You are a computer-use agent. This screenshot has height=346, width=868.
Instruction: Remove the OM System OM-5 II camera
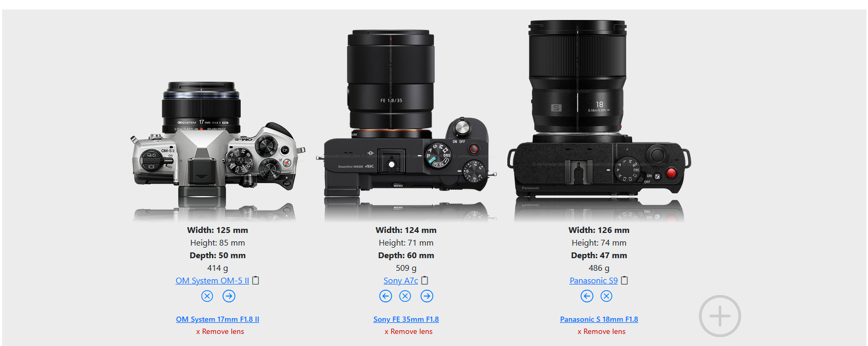click(207, 296)
